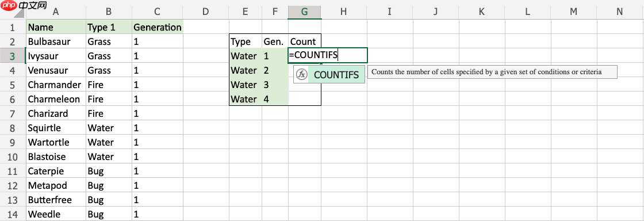Image resolution: width=644 pixels, height=221 pixels.
Task: Click the Butterfree cell
Action: coord(56,200)
